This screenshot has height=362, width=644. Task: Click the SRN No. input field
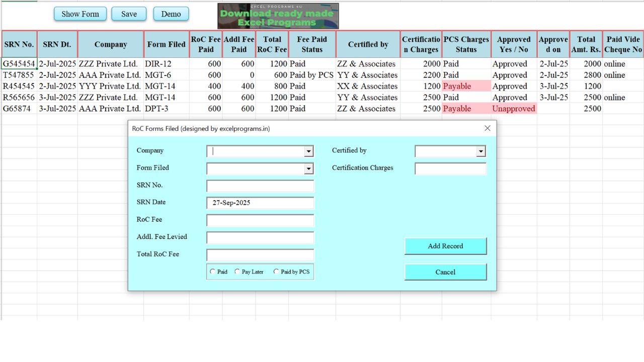point(260,186)
